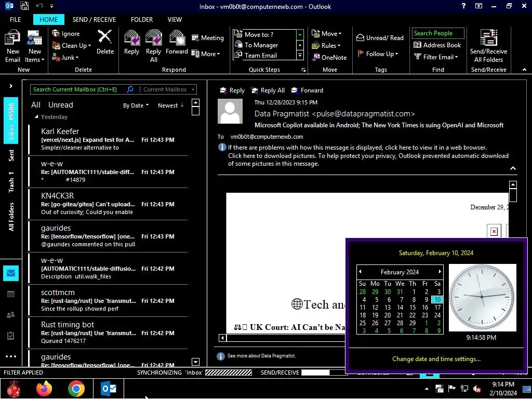Select the 'To Manager' quick step

264,45
